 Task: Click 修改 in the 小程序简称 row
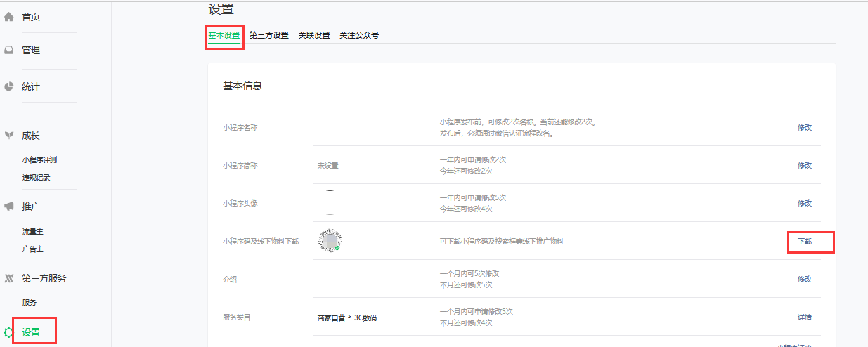pos(805,166)
